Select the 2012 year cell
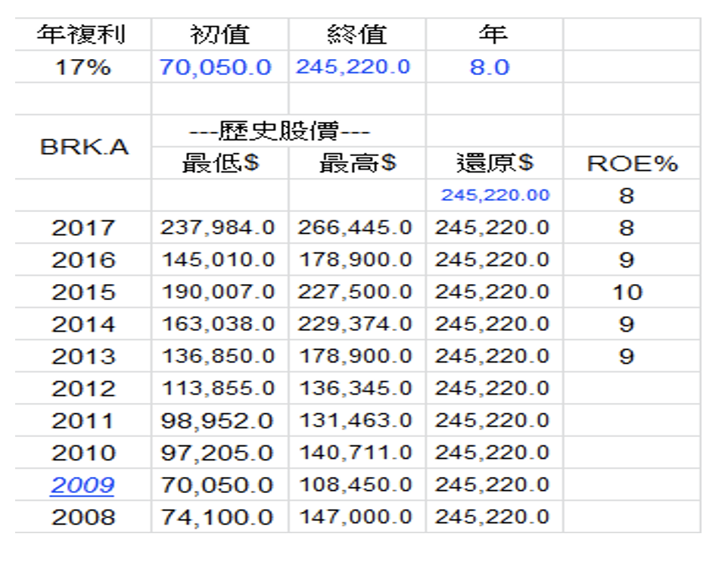Screen dimensions: 728x565 coord(83,389)
